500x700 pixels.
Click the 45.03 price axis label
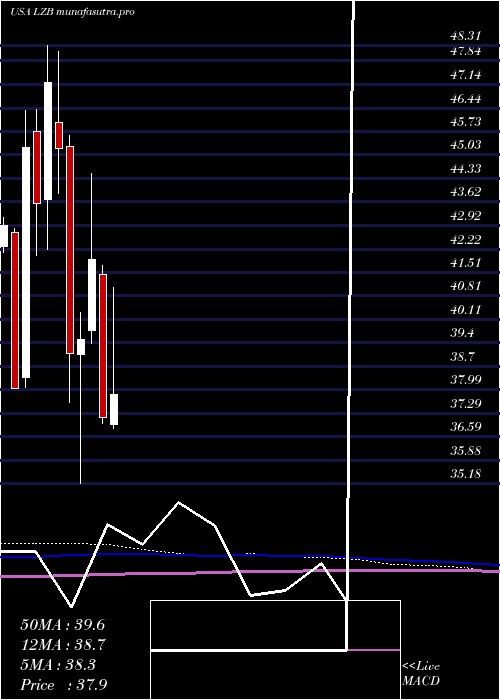tap(466, 145)
